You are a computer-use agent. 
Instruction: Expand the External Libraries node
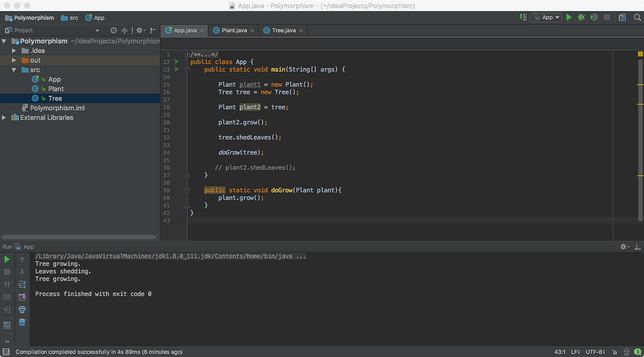[4, 117]
